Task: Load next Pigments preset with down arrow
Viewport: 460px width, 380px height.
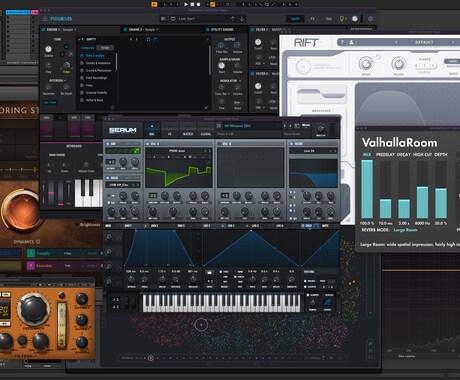Action: pos(242,19)
